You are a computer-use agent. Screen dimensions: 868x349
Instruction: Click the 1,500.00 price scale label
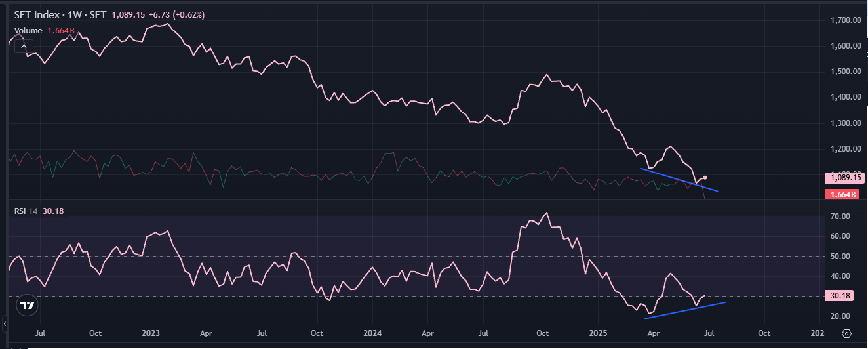point(845,72)
